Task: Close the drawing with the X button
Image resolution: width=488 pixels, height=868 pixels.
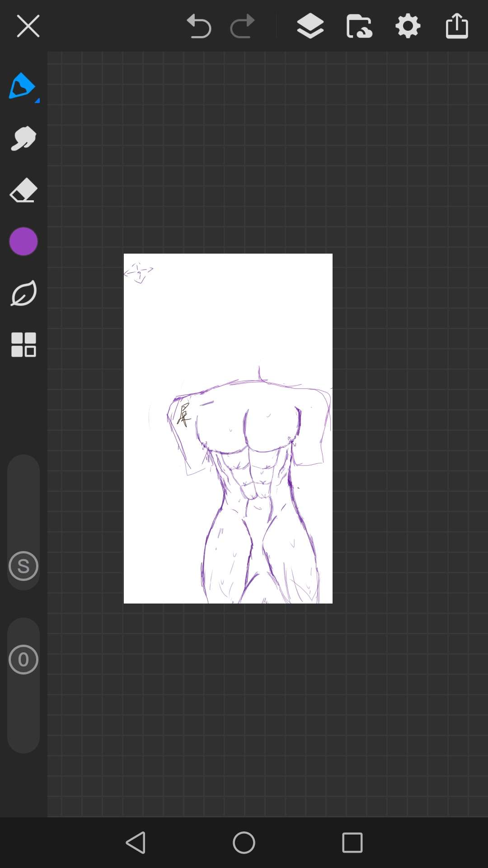Action: click(28, 26)
